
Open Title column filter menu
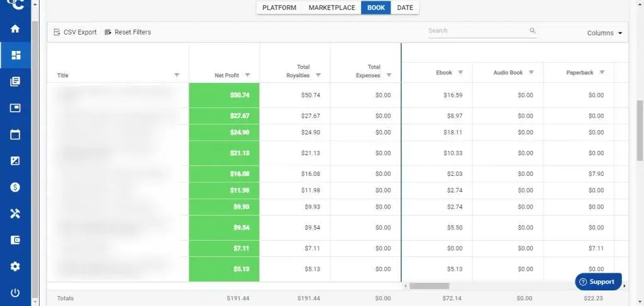(x=177, y=75)
